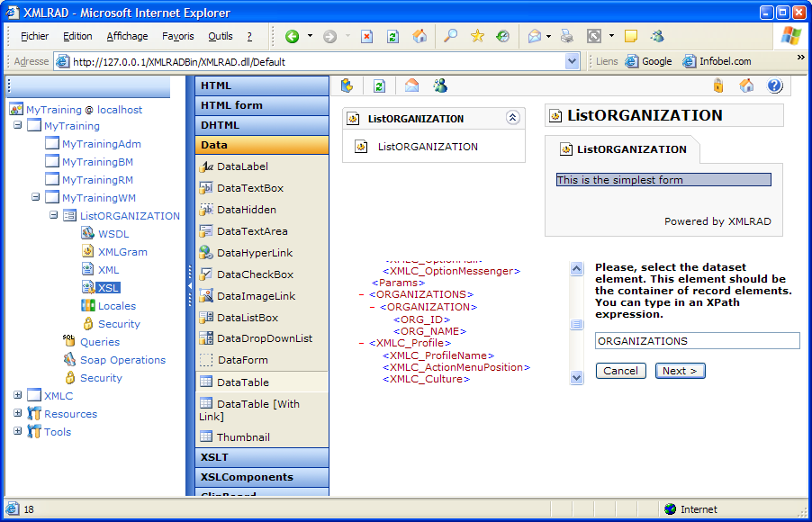Collapse the ListORGANIZATION panel chevron
The image size is (812, 522).
512,118
